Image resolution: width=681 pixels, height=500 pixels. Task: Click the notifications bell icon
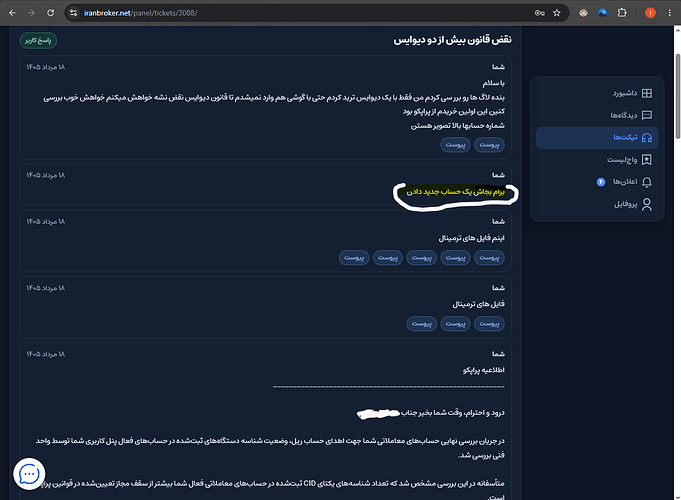647,182
